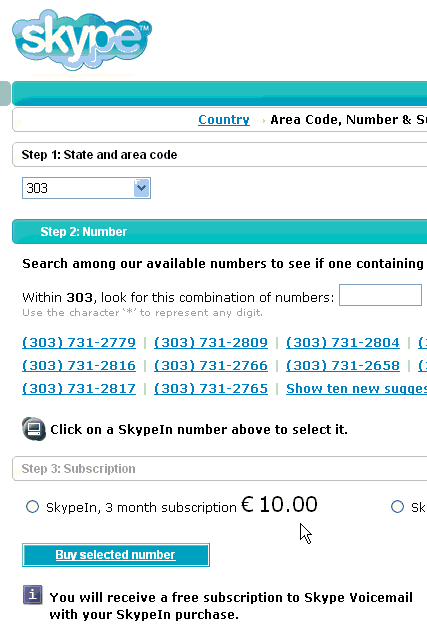
Task: Click the Skype logo
Action: click(x=82, y=40)
